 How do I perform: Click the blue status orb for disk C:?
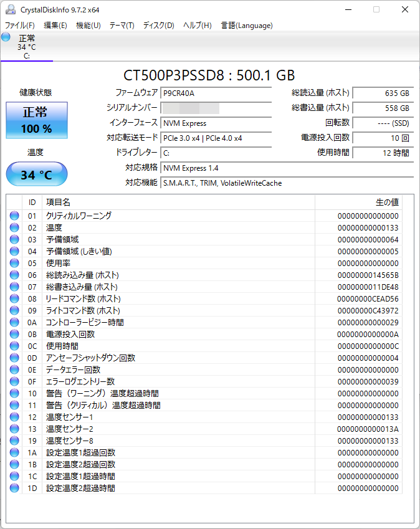tap(6, 37)
